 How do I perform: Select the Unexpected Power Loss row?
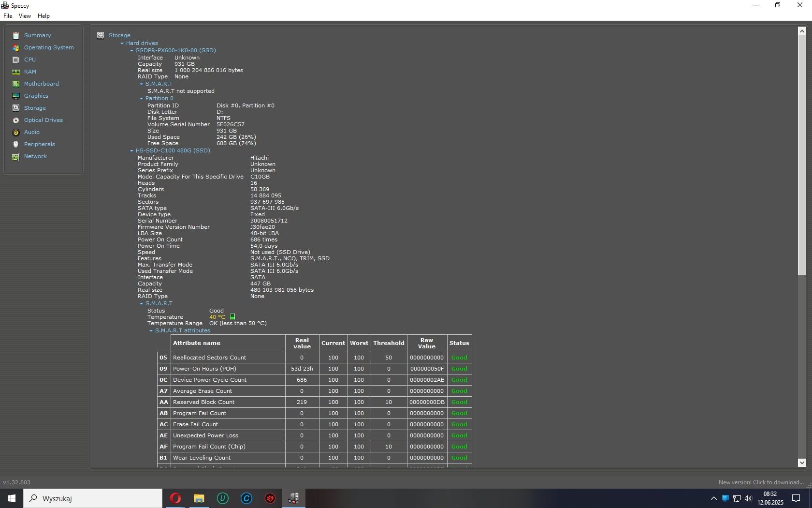pyautogui.click(x=314, y=435)
